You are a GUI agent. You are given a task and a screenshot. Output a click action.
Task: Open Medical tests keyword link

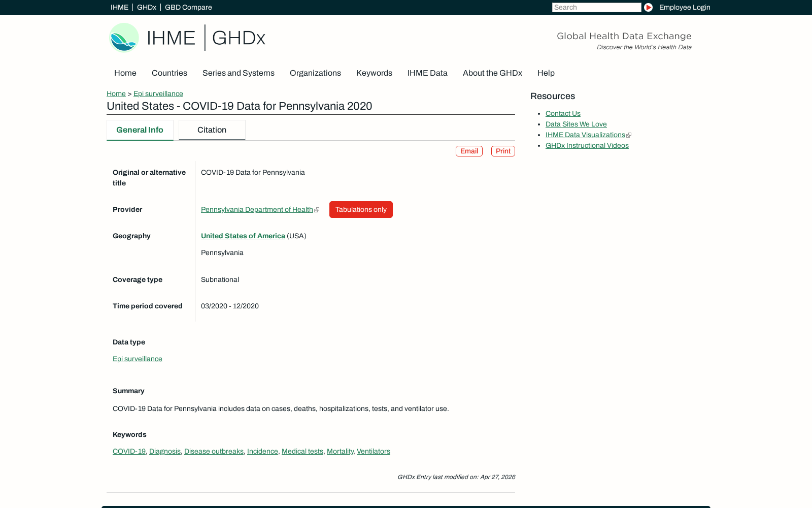click(302, 452)
